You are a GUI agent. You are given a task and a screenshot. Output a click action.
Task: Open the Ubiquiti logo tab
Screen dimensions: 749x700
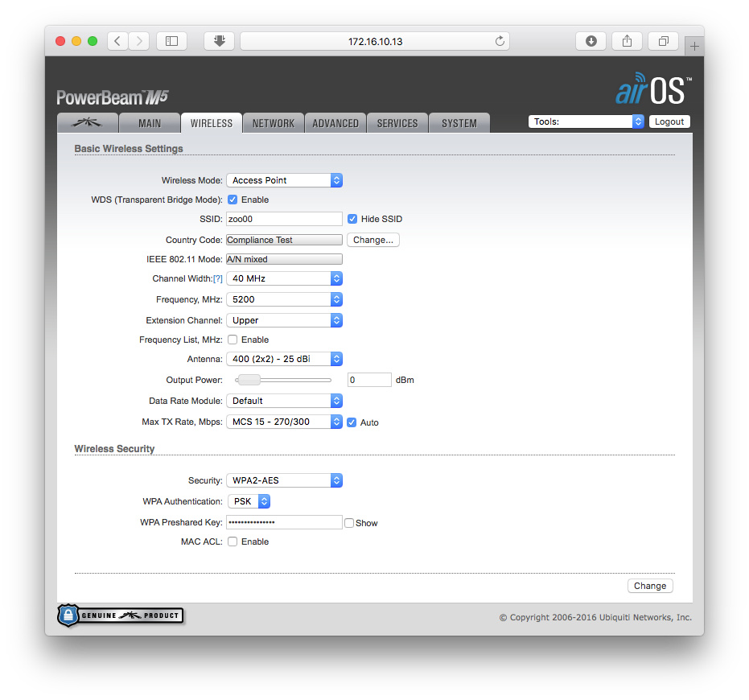[88, 123]
